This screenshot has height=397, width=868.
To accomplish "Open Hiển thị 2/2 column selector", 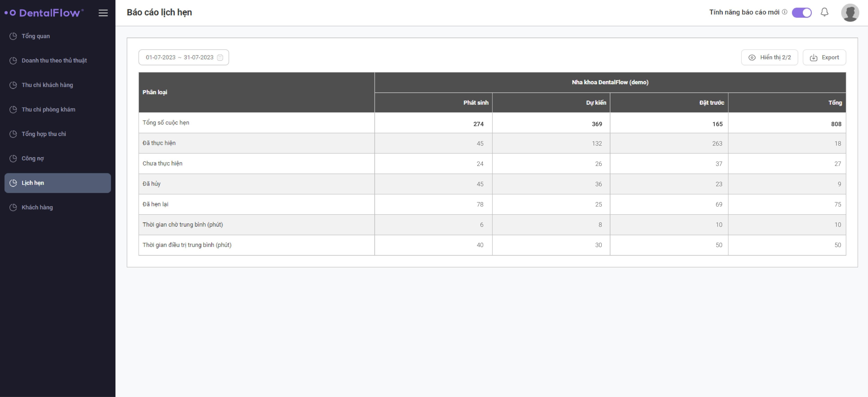I will click(x=769, y=57).
